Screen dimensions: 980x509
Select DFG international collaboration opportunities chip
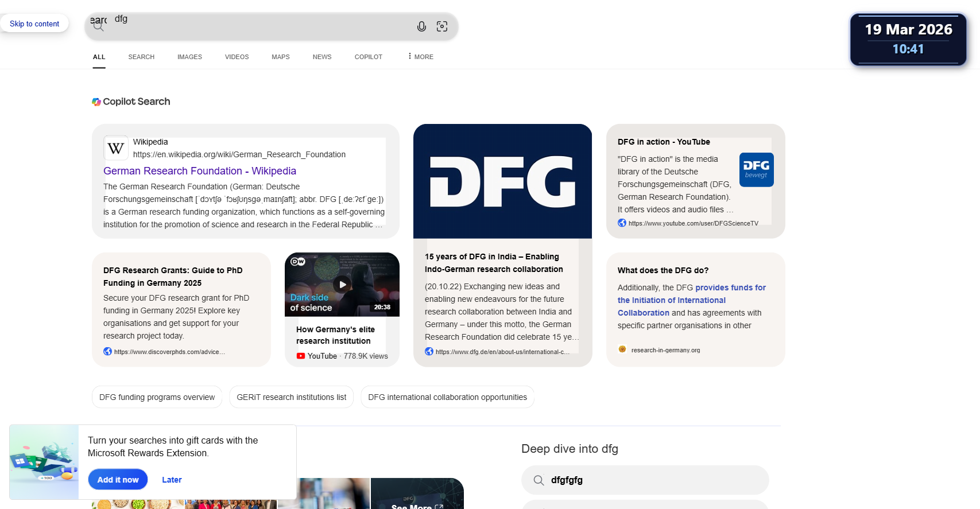pos(448,397)
